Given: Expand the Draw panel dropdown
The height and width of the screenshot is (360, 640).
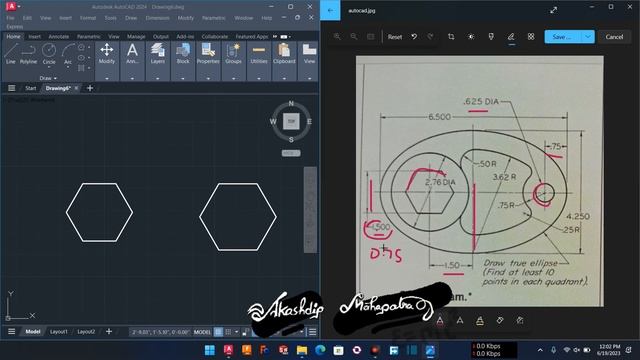Looking at the screenshot, I should point(48,78).
